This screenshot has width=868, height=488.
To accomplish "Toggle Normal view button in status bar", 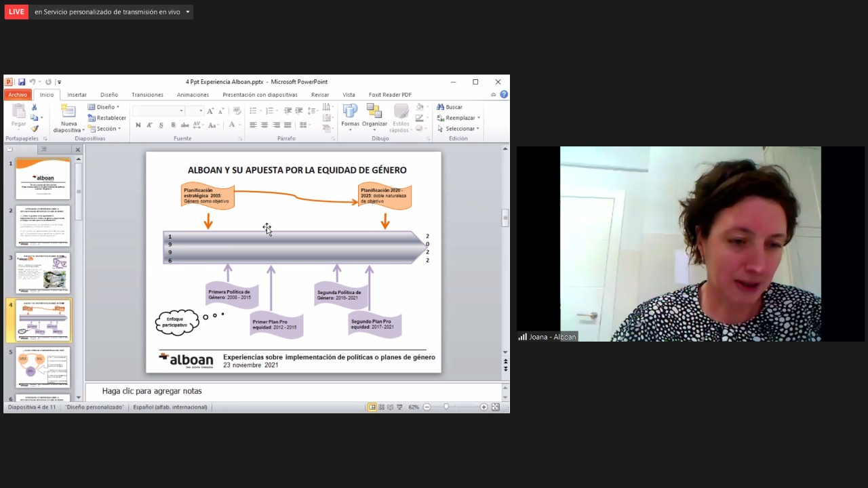I will pos(372,407).
